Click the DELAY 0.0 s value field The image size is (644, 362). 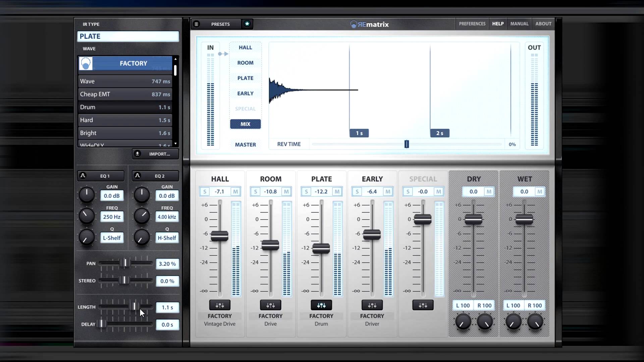pos(167,324)
